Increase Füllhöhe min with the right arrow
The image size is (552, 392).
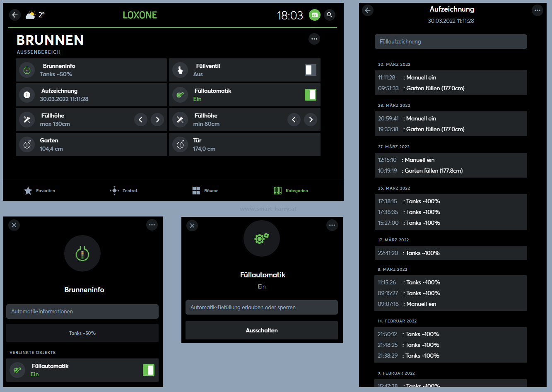coord(311,120)
